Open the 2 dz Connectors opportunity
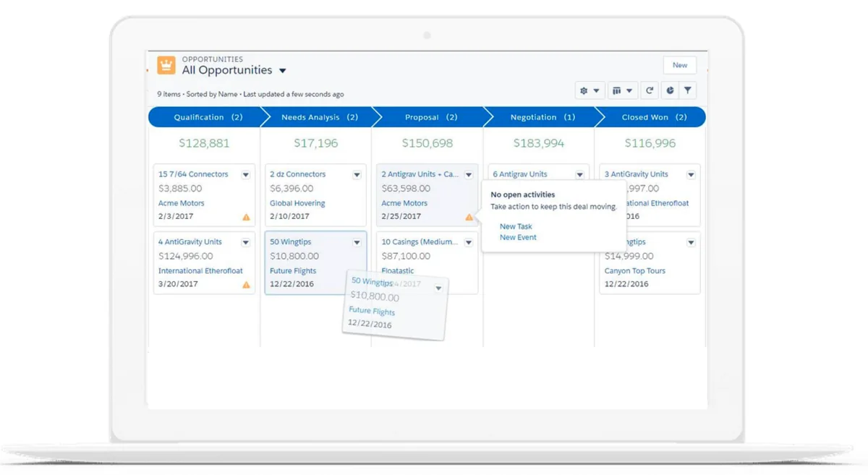This screenshot has width=868, height=475. point(298,174)
